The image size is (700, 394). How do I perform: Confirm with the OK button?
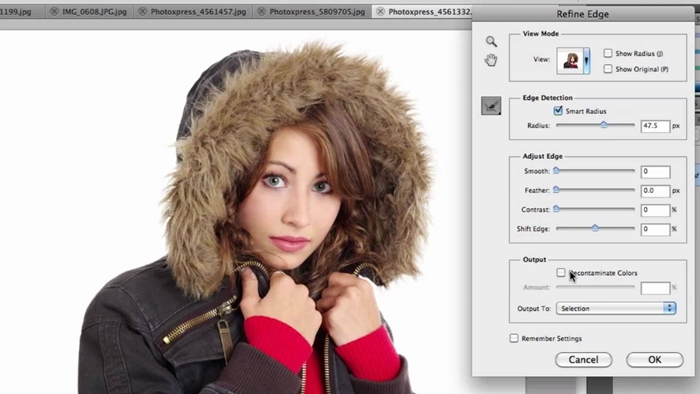(654, 360)
